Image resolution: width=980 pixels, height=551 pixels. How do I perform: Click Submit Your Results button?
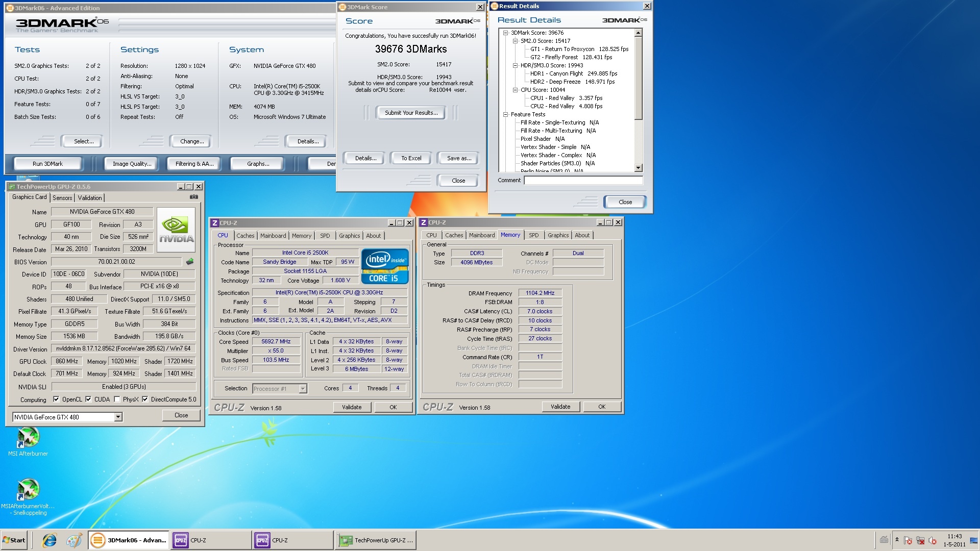tap(411, 113)
